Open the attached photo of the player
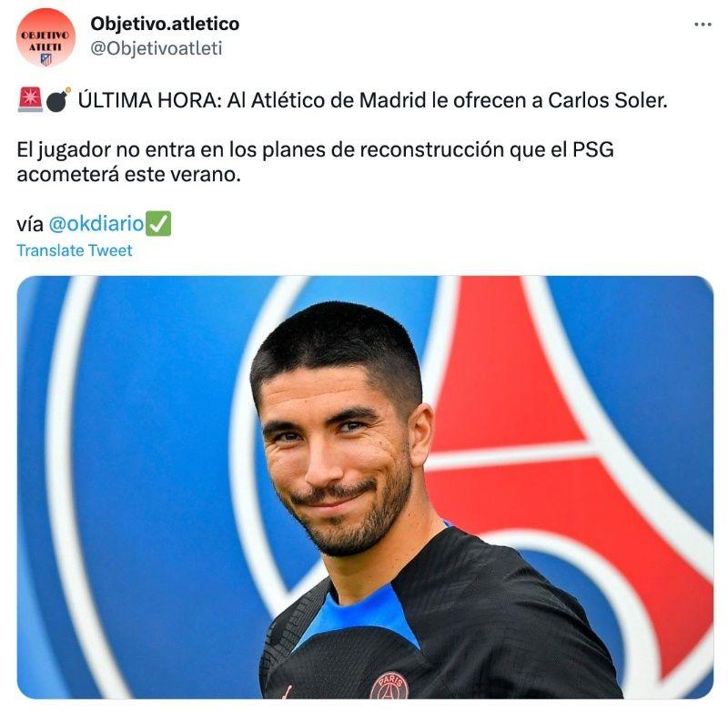728x712 pixels. tap(365, 487)
